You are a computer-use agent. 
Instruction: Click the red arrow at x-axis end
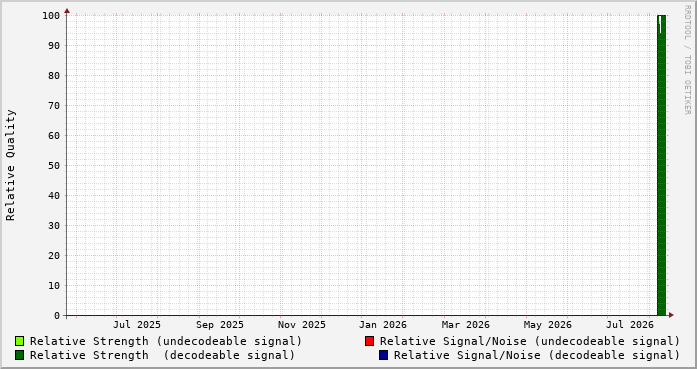(x=671, y=315)
